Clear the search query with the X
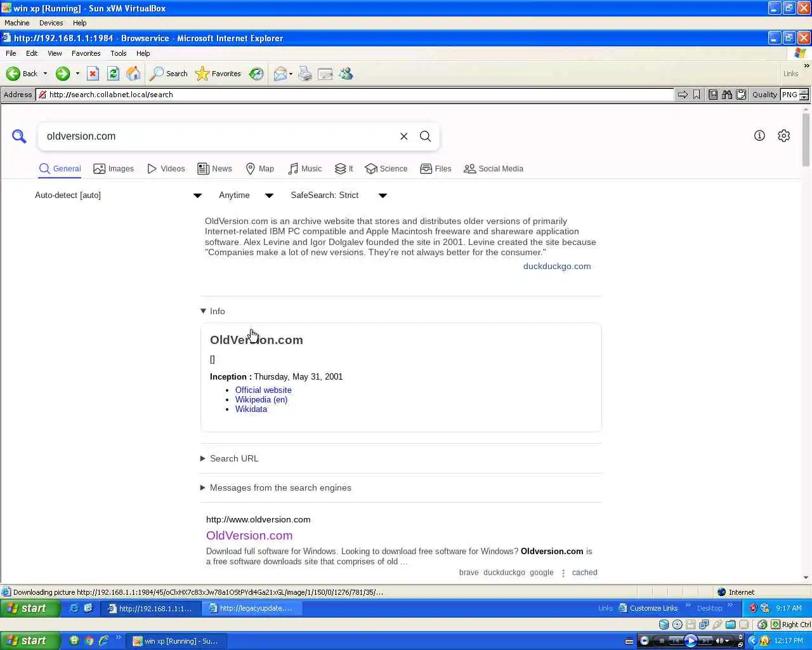 (403, 136)
